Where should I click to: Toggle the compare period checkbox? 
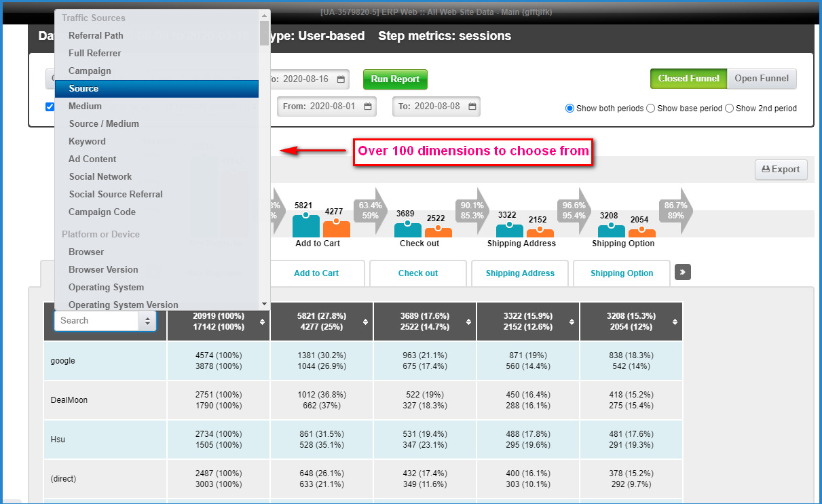[x=50, y=106]
